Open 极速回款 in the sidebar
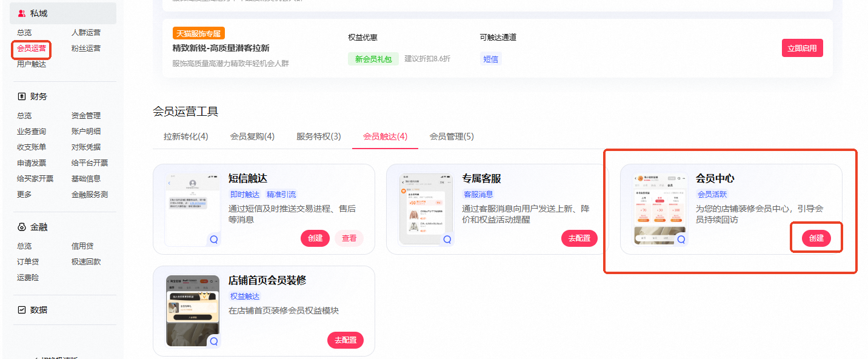Viewport: 868px width, 359px height. pos(86,262)
